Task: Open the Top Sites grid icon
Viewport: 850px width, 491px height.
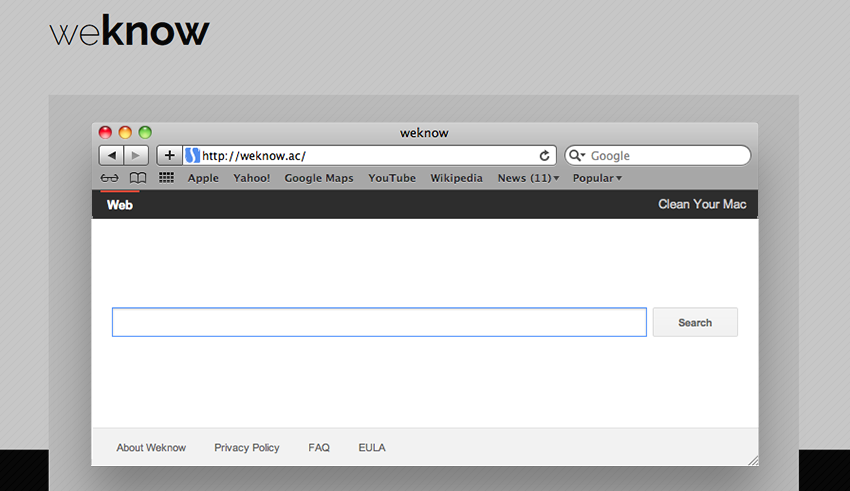Action: pyautogui.click(x=166, y=178)
